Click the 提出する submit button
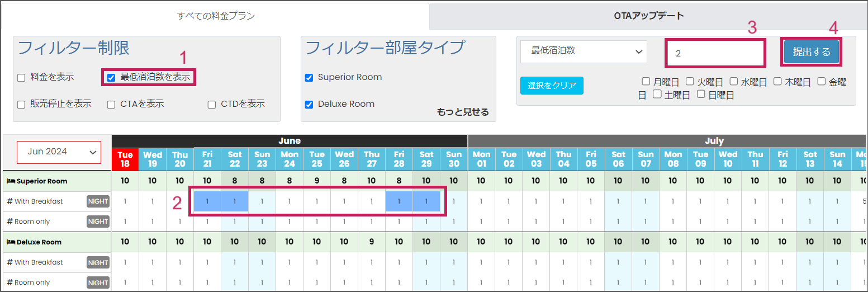 pos(811,51)
